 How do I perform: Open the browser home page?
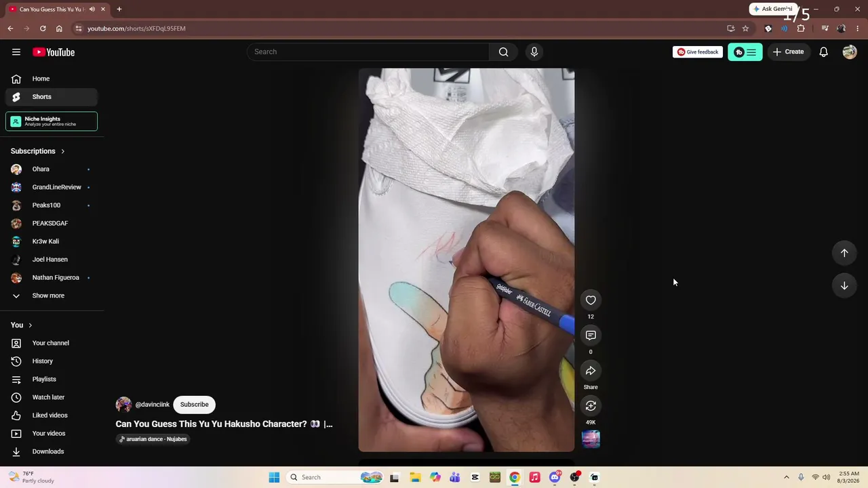point(59,28)
